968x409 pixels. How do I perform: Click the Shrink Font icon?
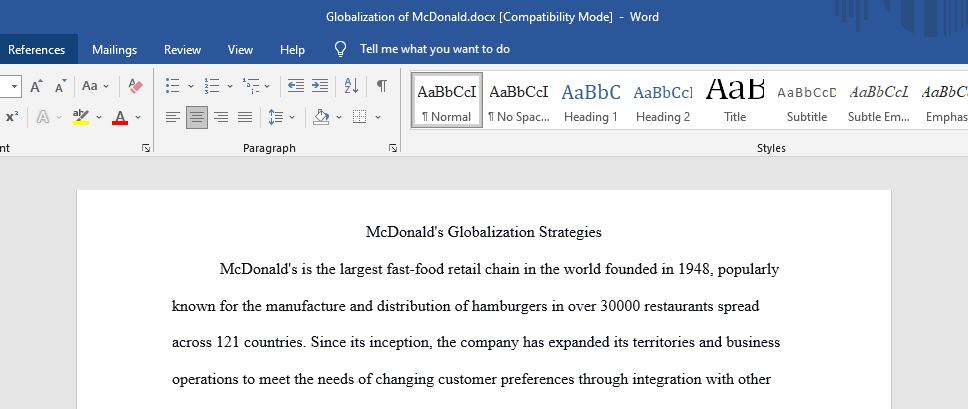(60, 86)
